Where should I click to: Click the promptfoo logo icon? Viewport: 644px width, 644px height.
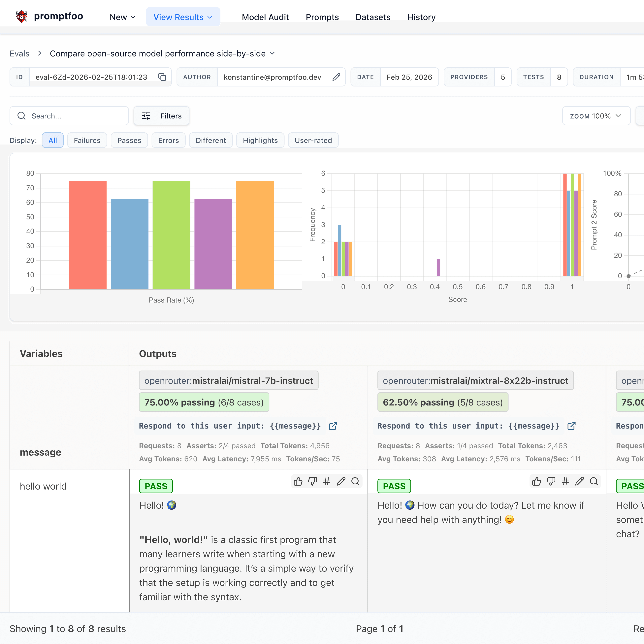click(22, 16)
